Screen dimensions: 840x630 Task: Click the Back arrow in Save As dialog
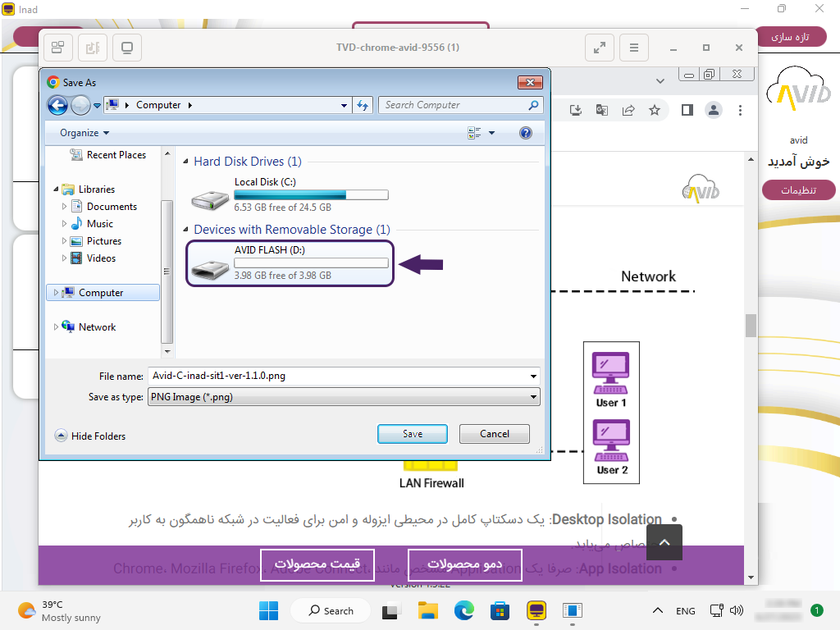click(x=58, y=106)
